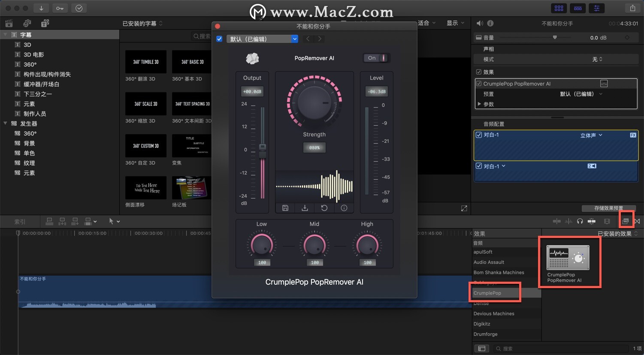Toggle audio skimming headphones icon
Screen dimensions: 644x355
click(580, 221)
